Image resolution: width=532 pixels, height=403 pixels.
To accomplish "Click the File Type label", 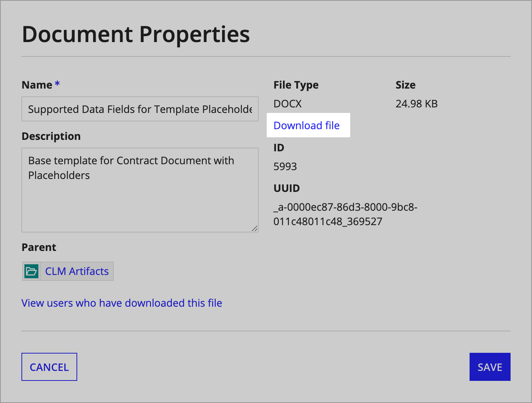I will (296, 85).
